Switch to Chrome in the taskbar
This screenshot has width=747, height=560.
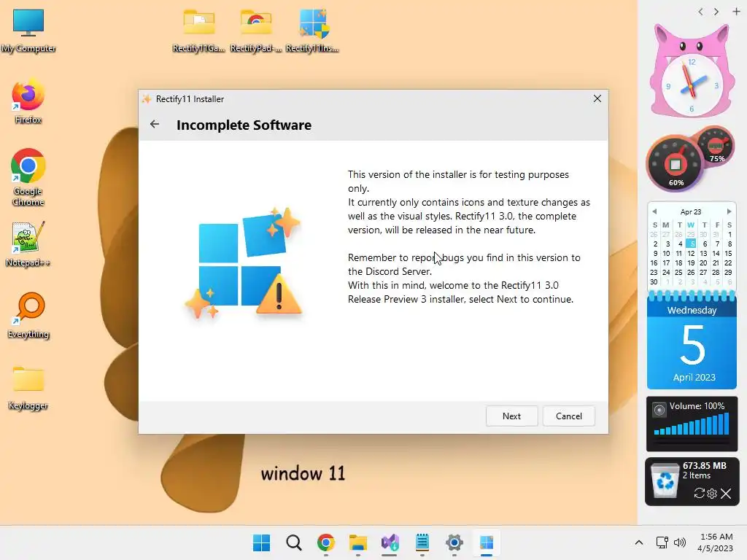click(326, 542)
